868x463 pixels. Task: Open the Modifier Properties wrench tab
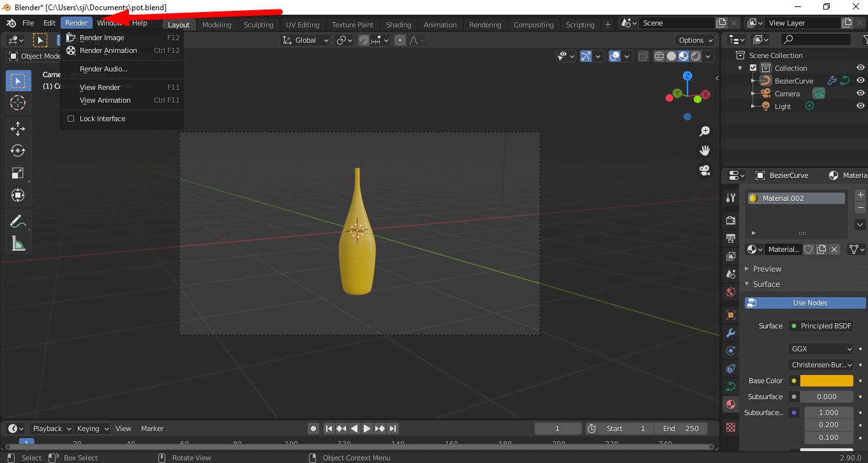(x=730, y=333)
